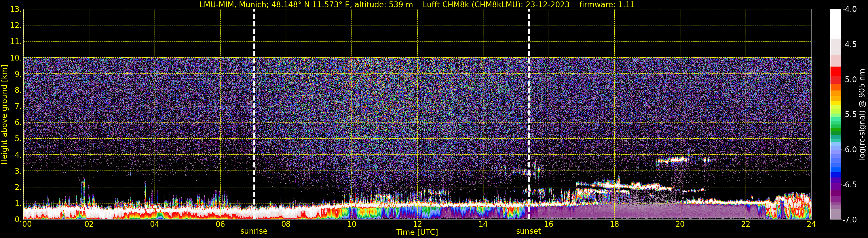Screen dimensions: 868x238
Task: Select the 18 tick on the time axis
Action: pyautogui.click(x=614, y=224)
